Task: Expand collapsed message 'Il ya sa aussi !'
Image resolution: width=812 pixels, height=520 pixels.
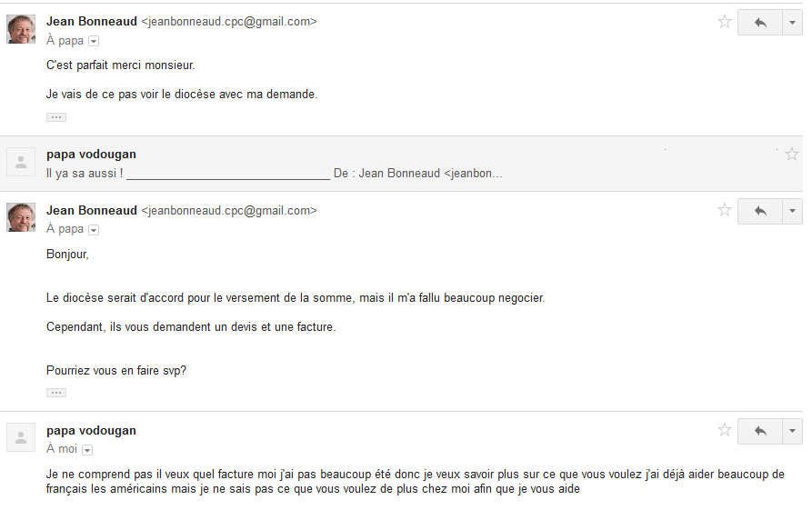Action: 273,173
